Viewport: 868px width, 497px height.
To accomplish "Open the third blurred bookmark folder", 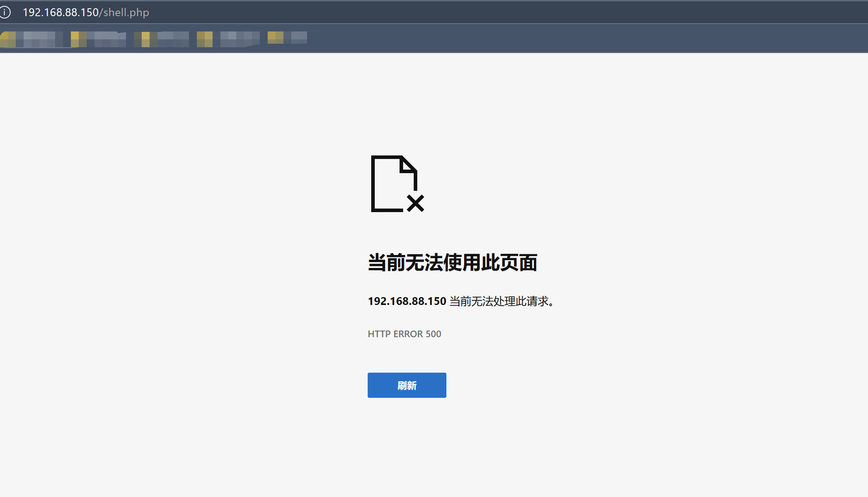I will (161, 39).
